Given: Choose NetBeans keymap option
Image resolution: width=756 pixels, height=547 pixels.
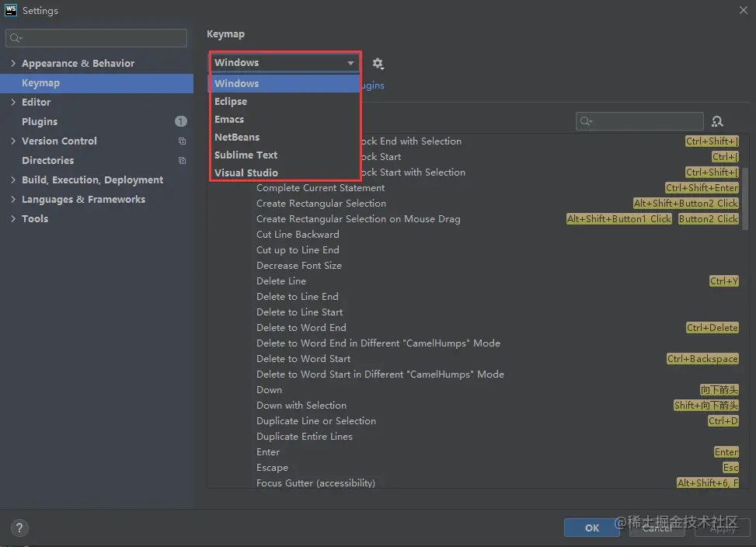Looking at the screenshot, I should click(285, 137).
